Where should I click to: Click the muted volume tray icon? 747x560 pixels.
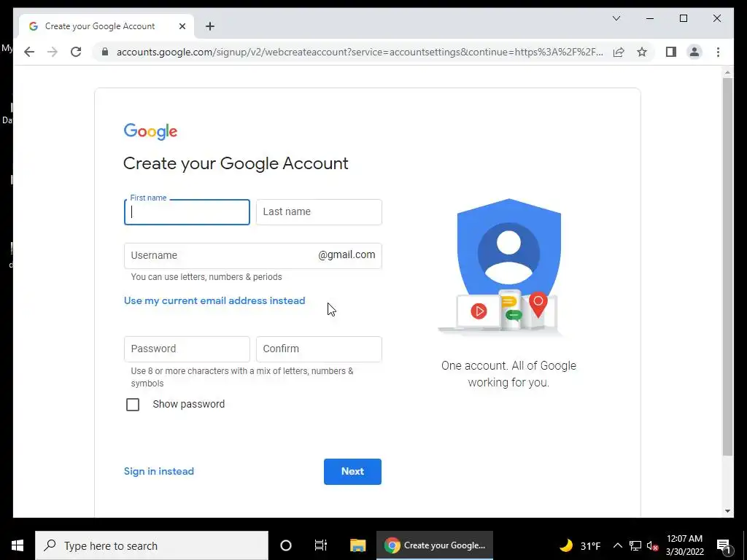[x=652, y=545]
